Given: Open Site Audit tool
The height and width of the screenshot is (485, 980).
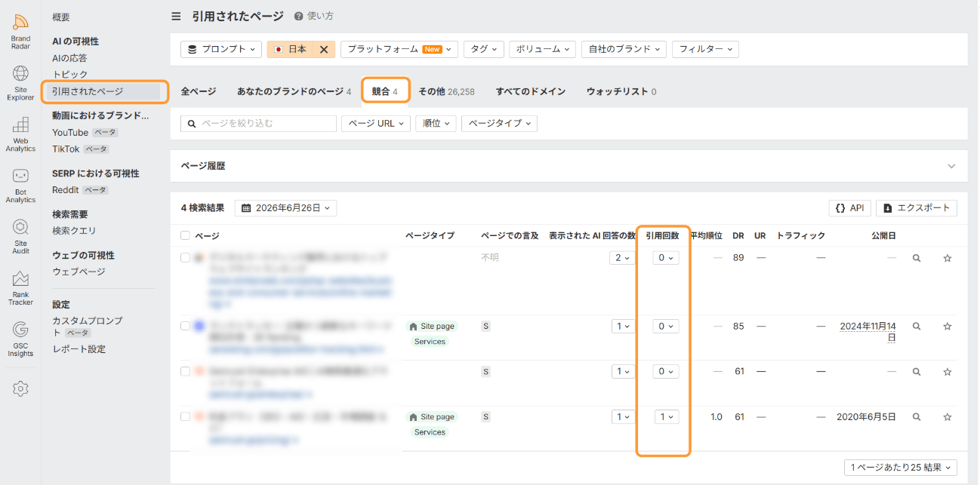Looking at the screenshot, I should 20,235.
